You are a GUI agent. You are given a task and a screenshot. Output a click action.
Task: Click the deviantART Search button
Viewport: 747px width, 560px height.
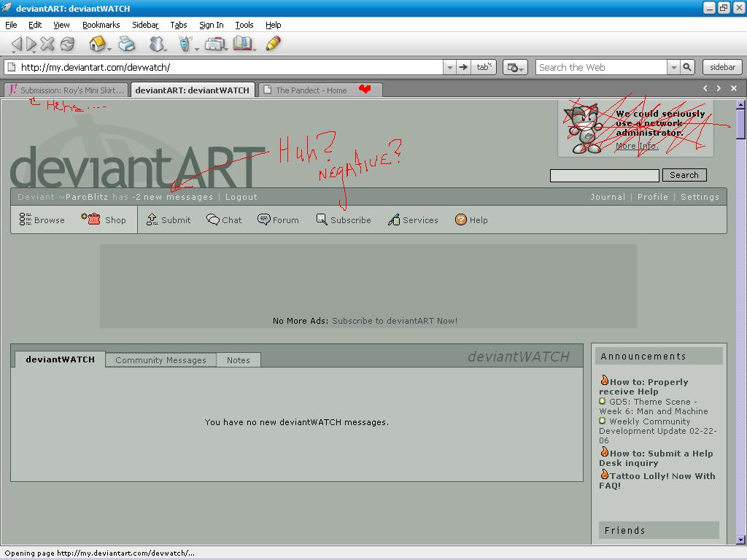point(684,175)
